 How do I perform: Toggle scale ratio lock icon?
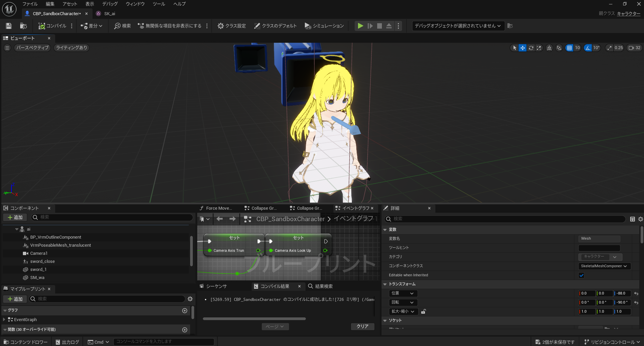(424, 312)
